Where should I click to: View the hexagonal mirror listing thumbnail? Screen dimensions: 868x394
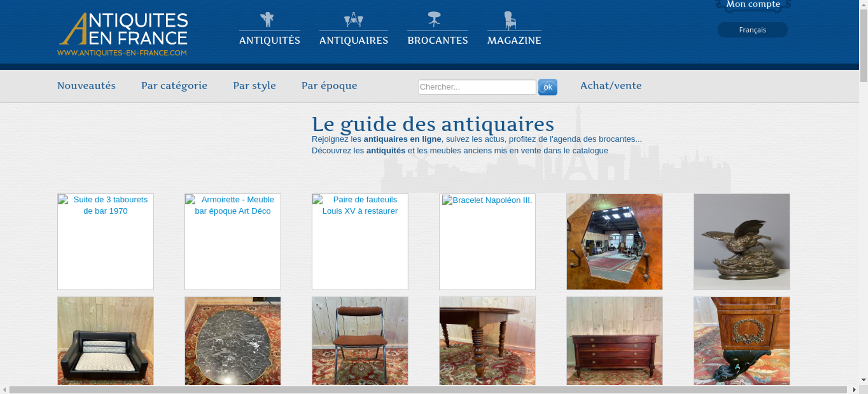614,242
